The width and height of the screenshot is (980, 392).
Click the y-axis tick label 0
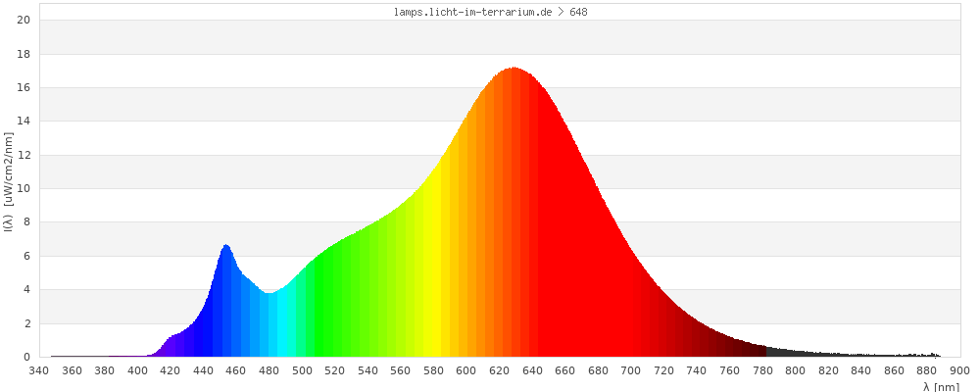click(x=27, y=358)
